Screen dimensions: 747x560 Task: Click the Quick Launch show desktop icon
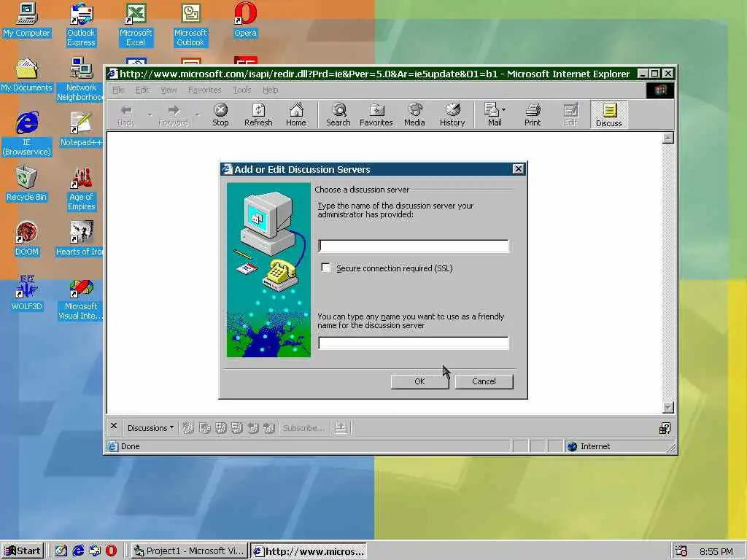pyautogui.click(x=61, y=551)
